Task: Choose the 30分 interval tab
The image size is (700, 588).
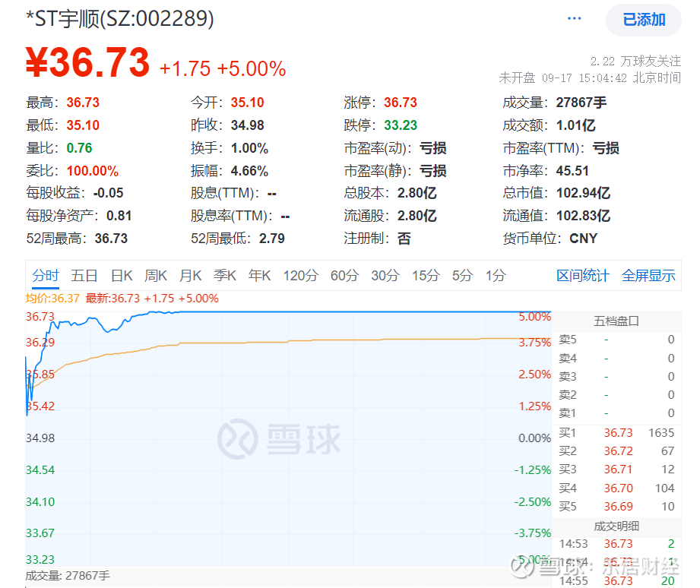Action: pos(385,275)
